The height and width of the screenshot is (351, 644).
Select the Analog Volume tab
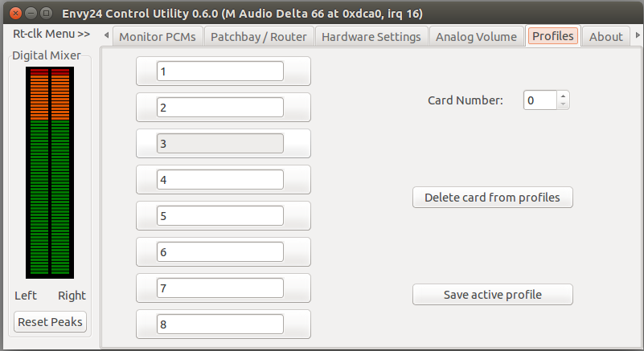pos(477,36)
